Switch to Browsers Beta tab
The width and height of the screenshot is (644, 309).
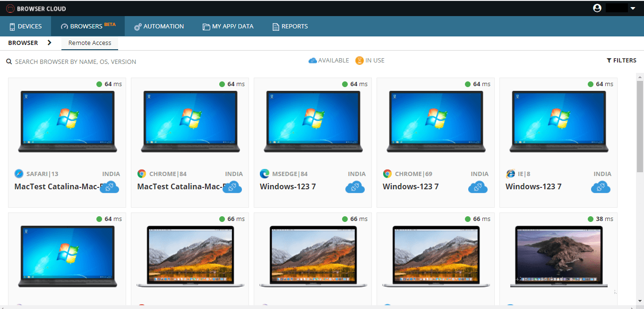(88, 26)
